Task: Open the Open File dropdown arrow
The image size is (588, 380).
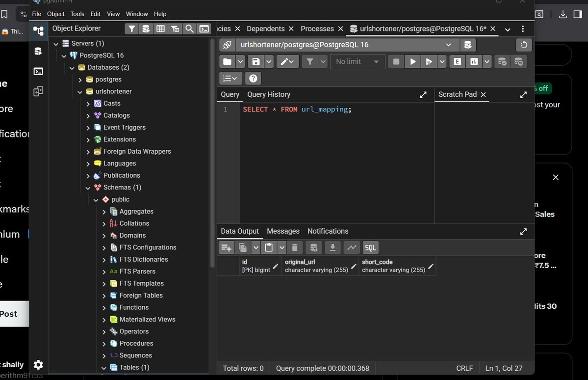Action: [240, 61]
